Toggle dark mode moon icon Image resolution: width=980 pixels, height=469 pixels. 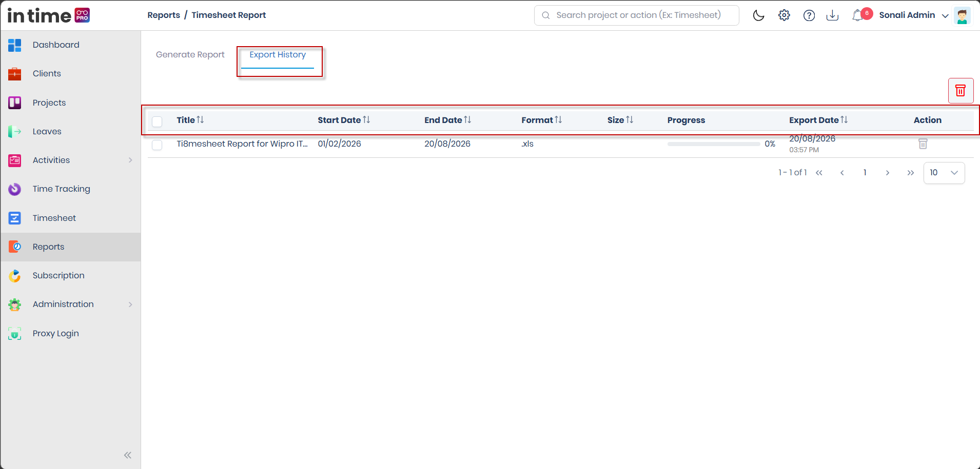[758, 15]
